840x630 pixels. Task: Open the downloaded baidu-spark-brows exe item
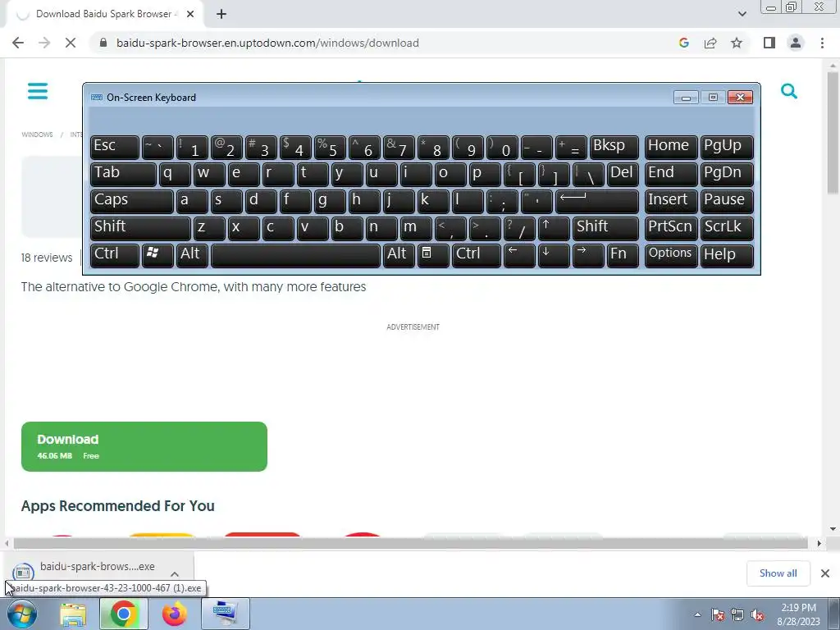click(x=98, y=567)
